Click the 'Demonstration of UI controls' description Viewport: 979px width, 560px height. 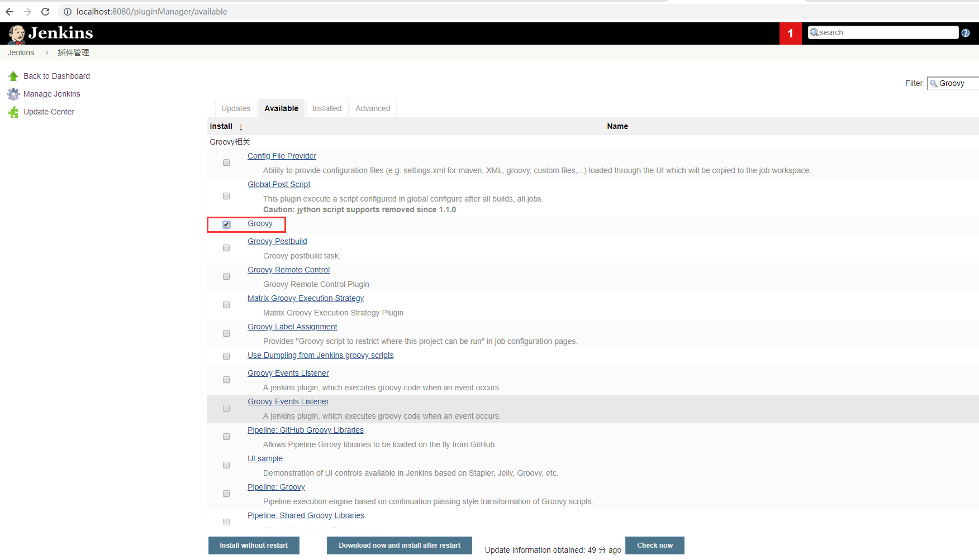pyautogui.click(x=411, y=473)
